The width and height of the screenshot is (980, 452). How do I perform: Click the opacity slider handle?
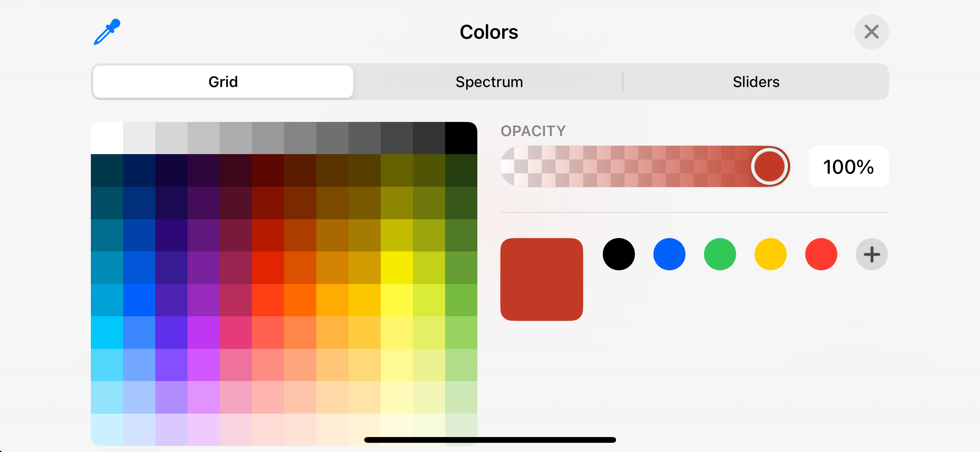click(x=769, y=166)
